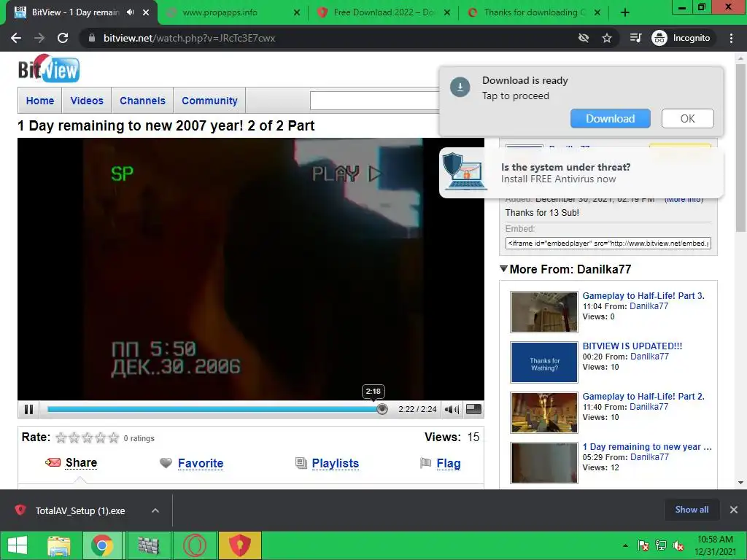The image size is (747, 560).
Task: Open the Chrome three-dot menu
Action: pos(731,38)
